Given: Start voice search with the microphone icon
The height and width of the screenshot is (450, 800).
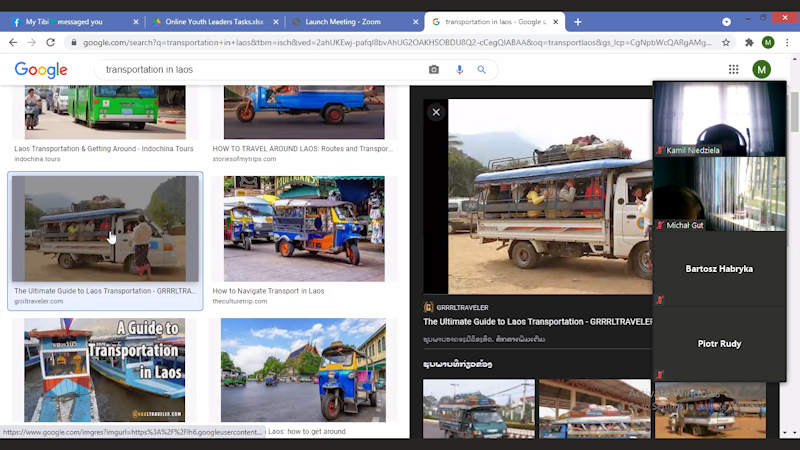Looking at the screenshot, I should coord(459,69).
